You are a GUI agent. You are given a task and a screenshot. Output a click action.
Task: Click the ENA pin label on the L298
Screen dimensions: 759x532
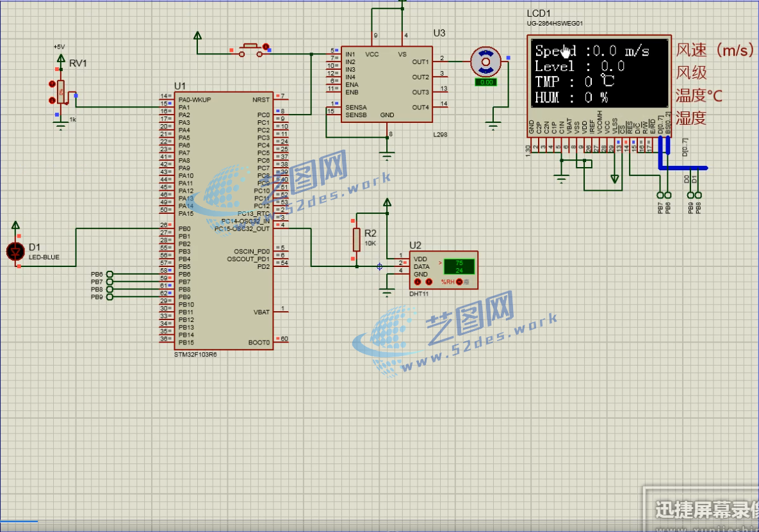[352, 85]
